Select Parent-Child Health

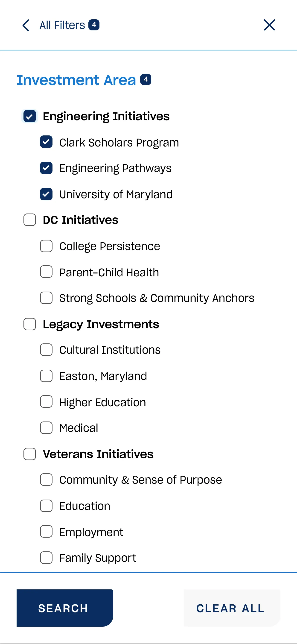[46, 272]
